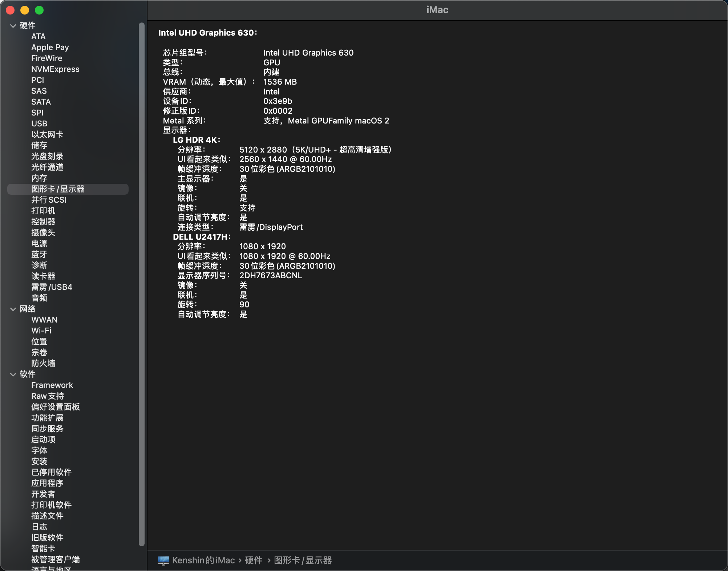Open the NVMExpress hardware item
The image size is (728, 571).
pos(55,69)
